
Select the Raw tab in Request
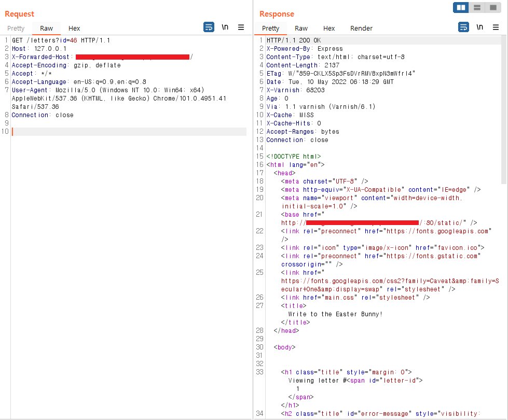click(x=46, y=28)
